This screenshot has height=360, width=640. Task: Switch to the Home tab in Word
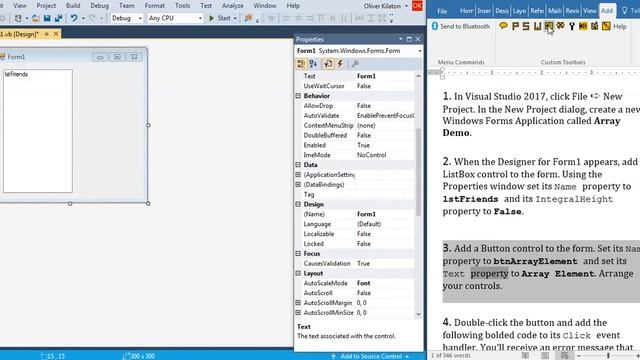(467, 11)
